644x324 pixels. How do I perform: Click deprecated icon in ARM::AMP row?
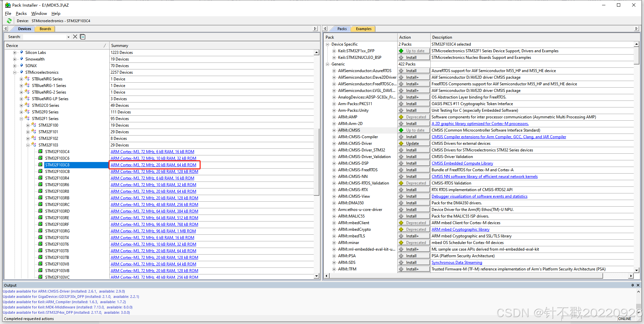401,117
